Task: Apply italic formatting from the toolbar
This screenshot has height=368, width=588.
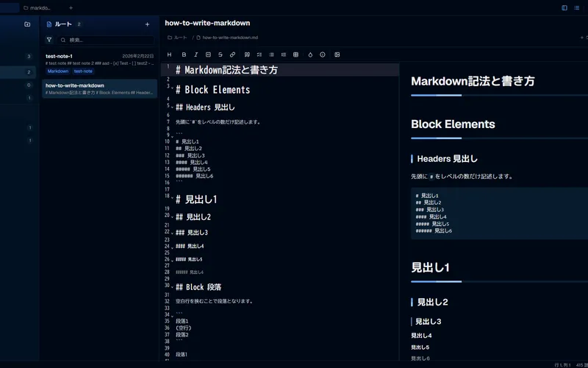Action: click(x=196, y=54)
